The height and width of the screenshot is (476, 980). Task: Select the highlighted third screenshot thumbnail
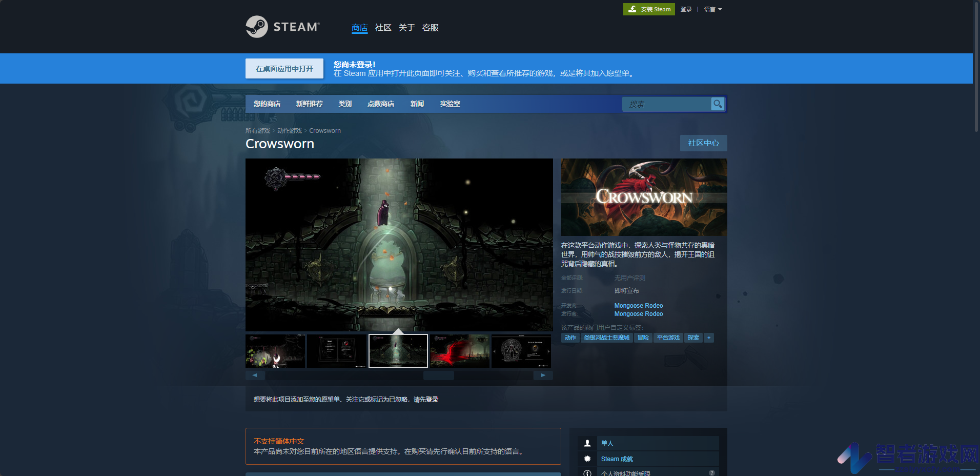coord(398,351)
